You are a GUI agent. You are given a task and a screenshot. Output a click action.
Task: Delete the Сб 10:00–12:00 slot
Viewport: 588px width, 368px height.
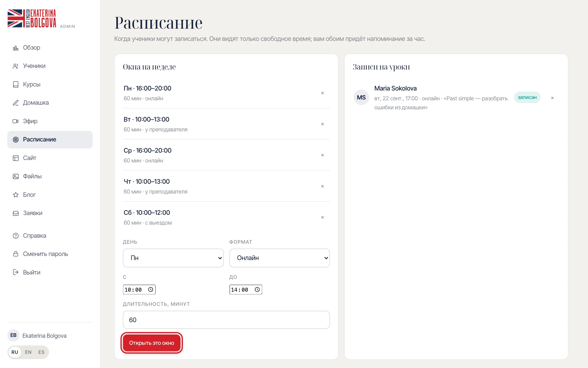(x=322, y=217)
